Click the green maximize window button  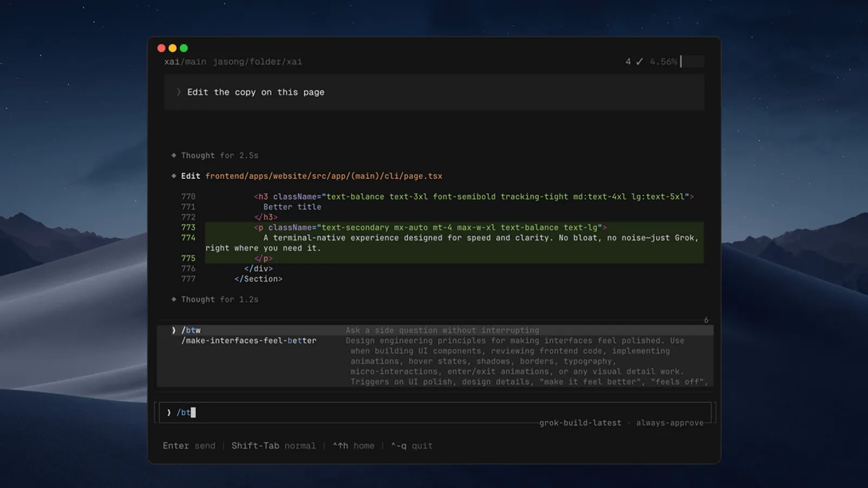[184, 48]
